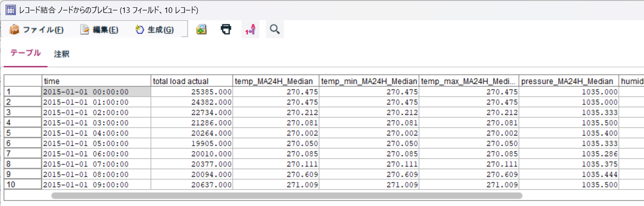Click total load value 21286.000

pyautogui.click(x=192, y=123)
